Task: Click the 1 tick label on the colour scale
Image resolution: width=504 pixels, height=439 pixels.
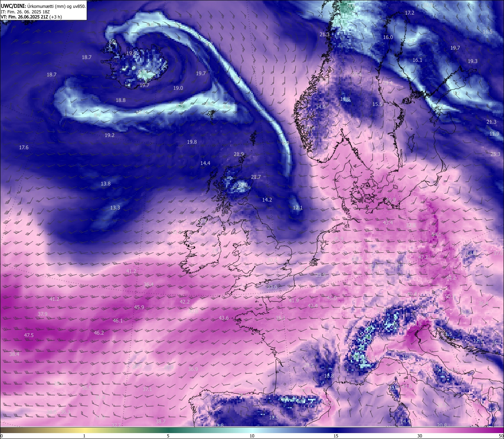Action: pyautogui.click(x=84, y=435)
